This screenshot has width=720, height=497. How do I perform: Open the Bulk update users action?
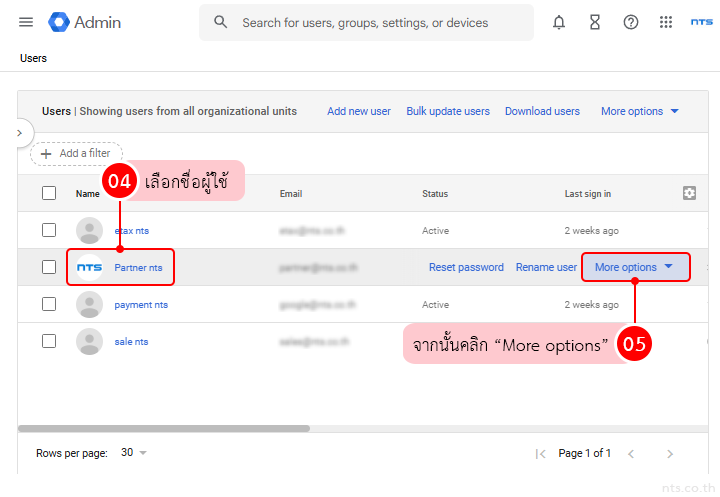[x=448, y=111]
